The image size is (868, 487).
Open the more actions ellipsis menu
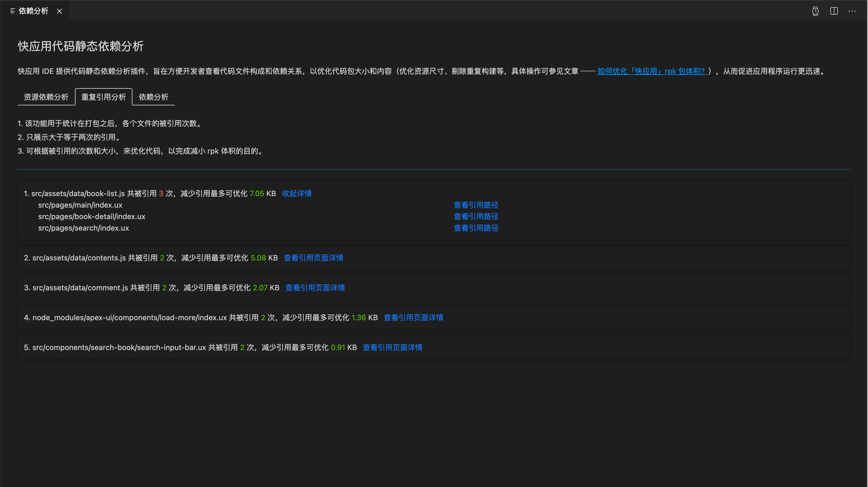[852, 11]
